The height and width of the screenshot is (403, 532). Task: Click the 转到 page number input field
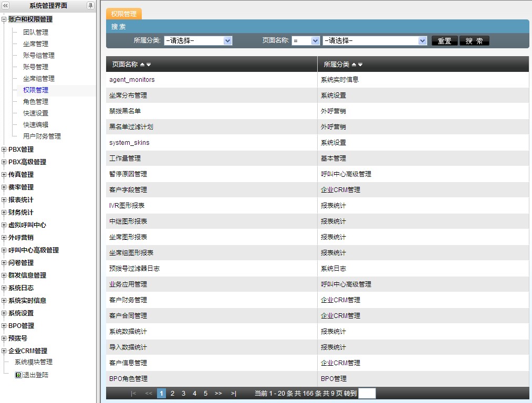(367, 393)
